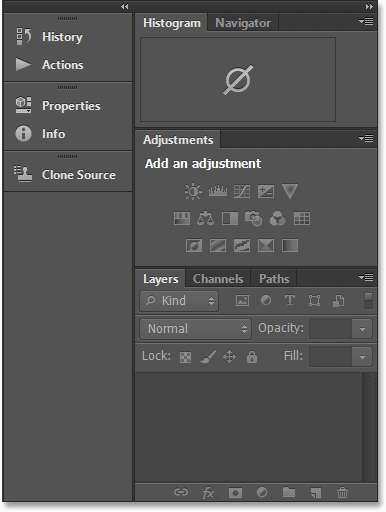Create a new group folder
This screenshot has height=512, width=386.
click(289, 492)
